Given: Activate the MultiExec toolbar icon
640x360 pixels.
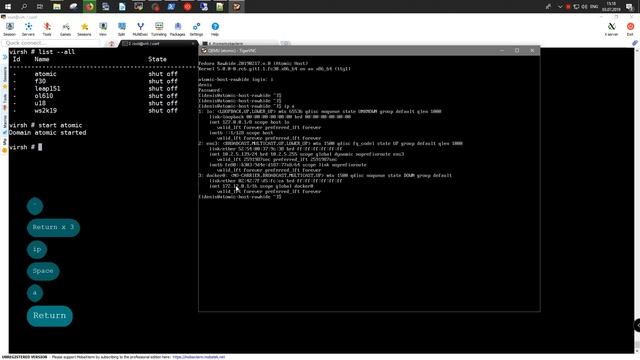Looking at the screenshot, I should point(140,29).
